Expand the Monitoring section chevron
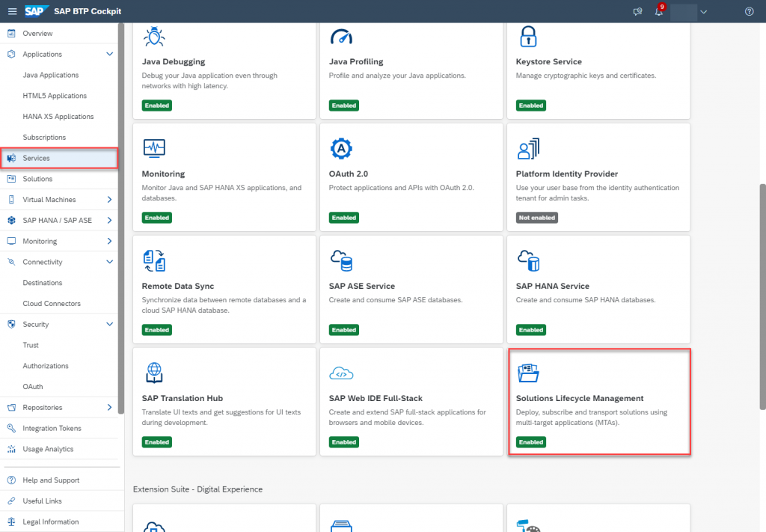Image resolution: width=766 pixels, height=532 pixels. (109, 242)
